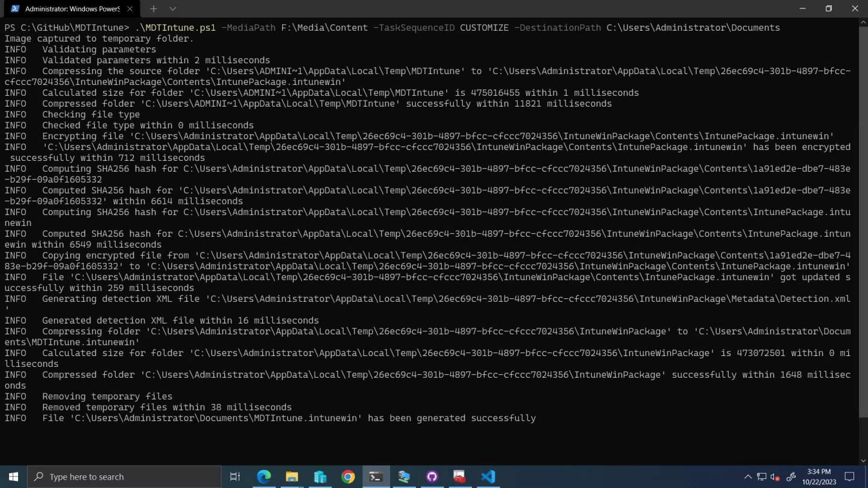Click the Windows Terminal taskbar icon
This screenshot has width=868, height=488.
[376, 477]
